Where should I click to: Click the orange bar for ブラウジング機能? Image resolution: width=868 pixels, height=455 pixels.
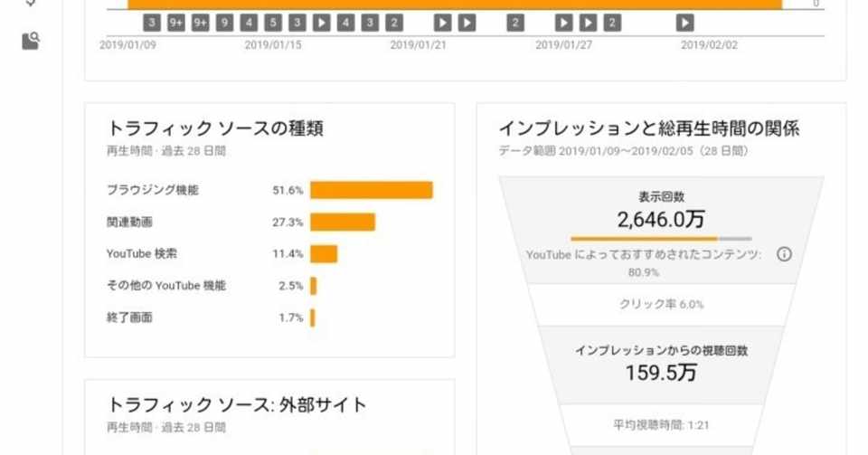tap(371, 190)
